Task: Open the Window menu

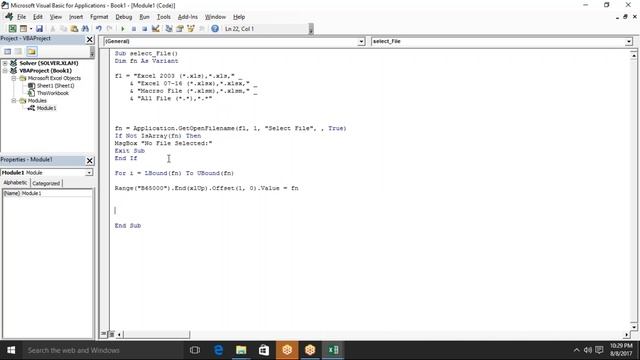Action: (215, 17)
